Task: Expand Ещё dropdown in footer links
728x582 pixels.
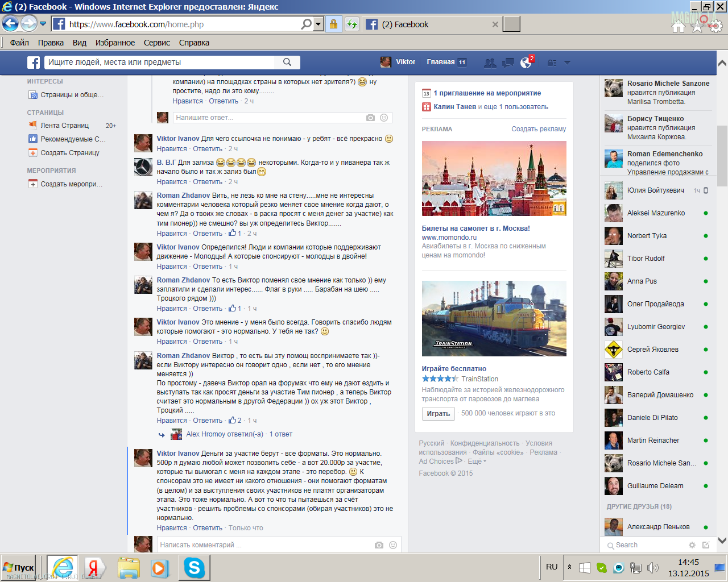Action: pyautogui.click(x=477, y=462)
